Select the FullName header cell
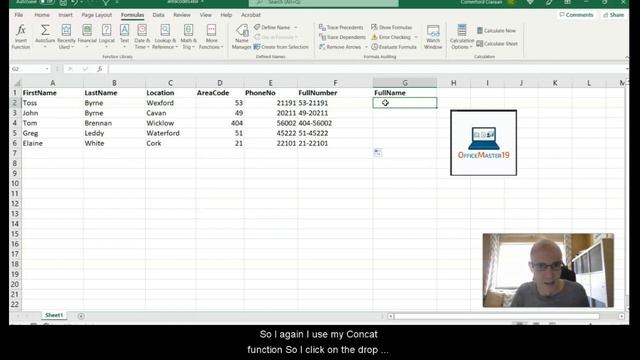Image resolution: width=640 pixels, height=360 pixels. (404, 93)
